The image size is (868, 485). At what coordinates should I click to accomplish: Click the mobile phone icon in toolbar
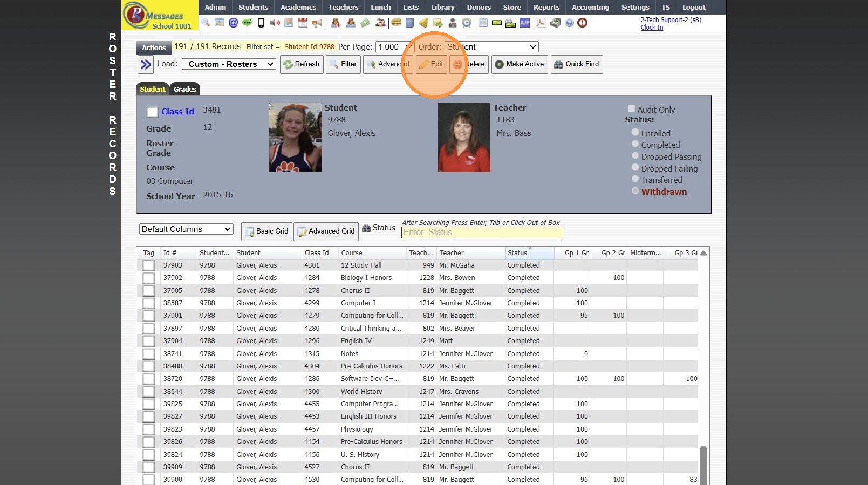point(261,23)
